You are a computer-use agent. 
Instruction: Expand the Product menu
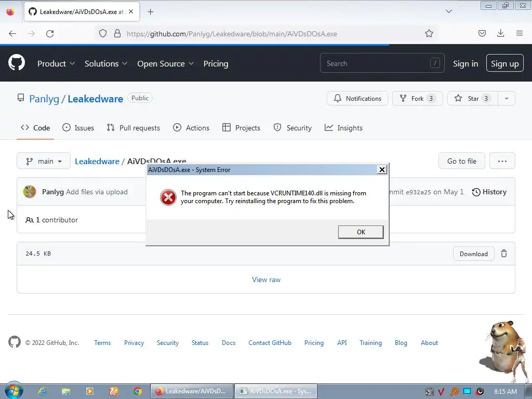(x=56, y=63)
